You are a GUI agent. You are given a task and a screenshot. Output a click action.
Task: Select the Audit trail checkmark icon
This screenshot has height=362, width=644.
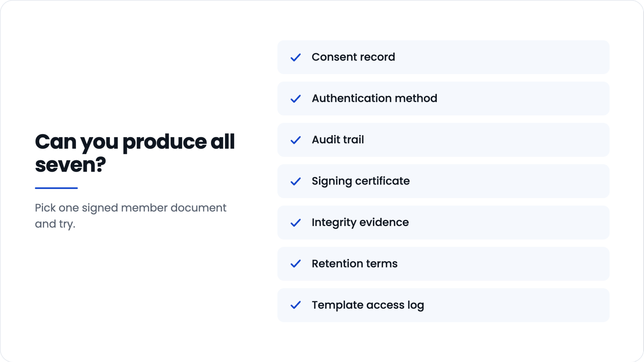pos(296,140)
